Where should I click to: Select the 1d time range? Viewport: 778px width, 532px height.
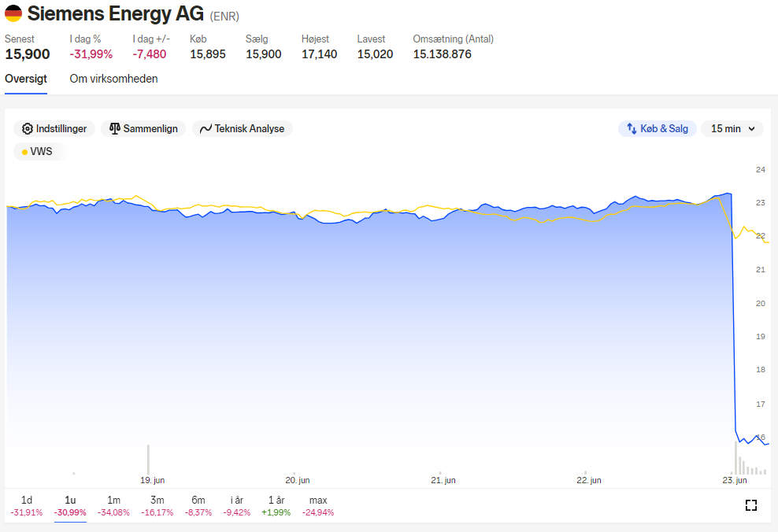point(27,506)
